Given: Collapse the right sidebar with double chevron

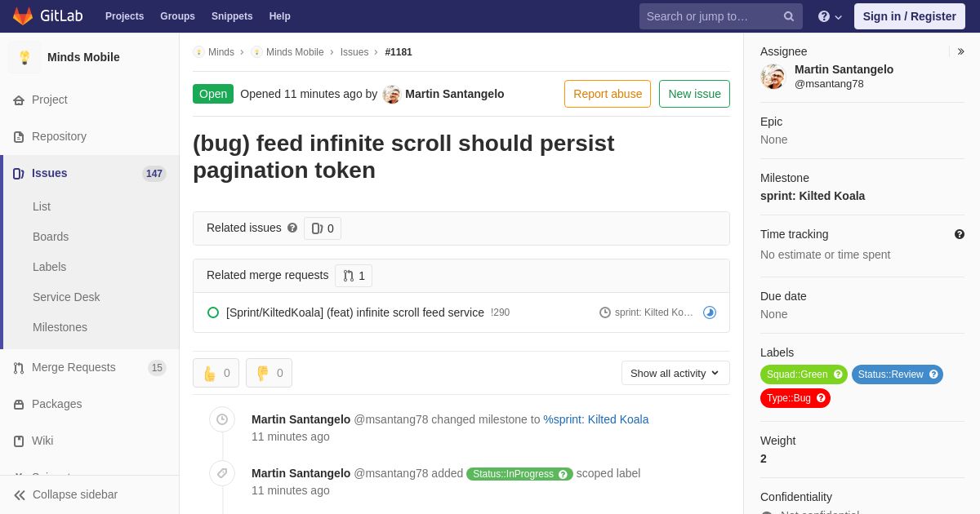Looking at the screenshot, I should tap(960, 51).
